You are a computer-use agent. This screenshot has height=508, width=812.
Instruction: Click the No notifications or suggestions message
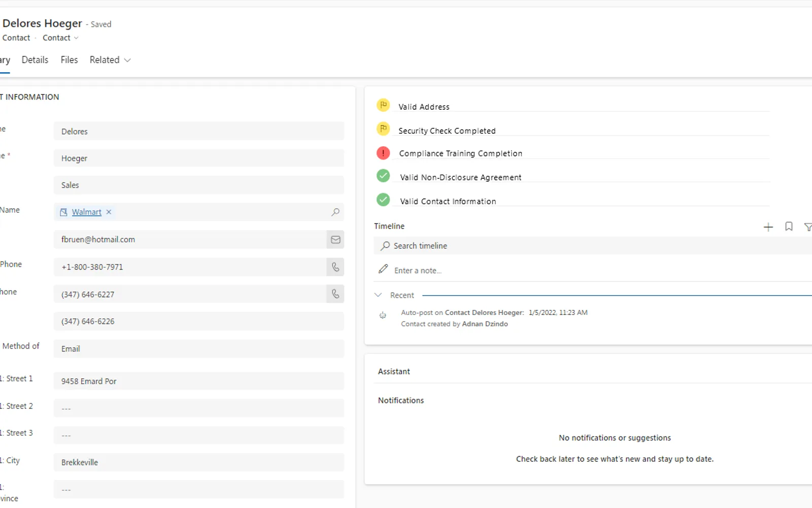[x=615, y=438]
